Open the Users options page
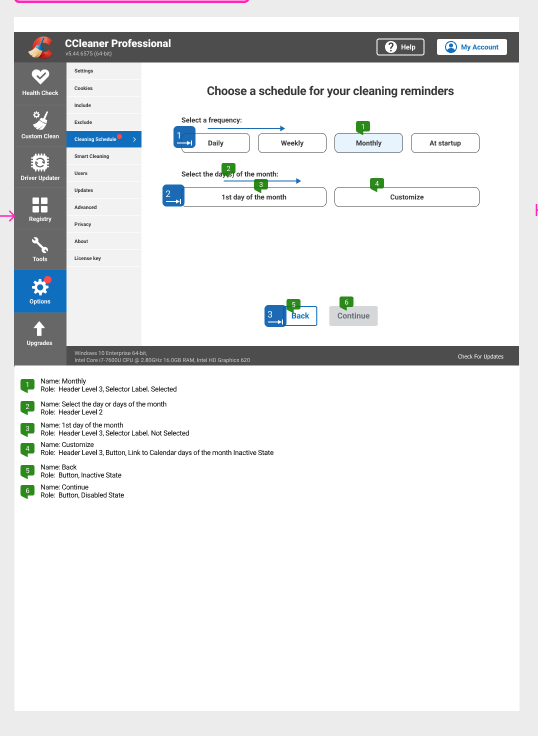The width and height of the screenshot is (538, 736). pos(104,173)
